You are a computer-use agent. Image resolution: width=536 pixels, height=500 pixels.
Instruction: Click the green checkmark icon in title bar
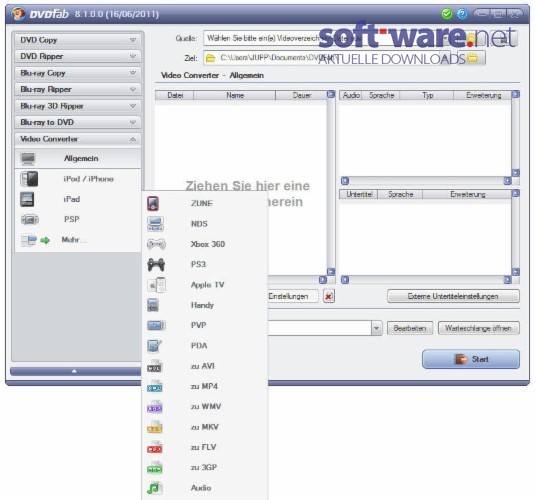(x=446, y=14)
